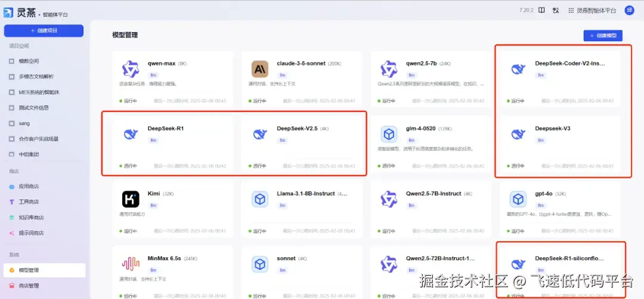Screen dimensions: 644x299
Task: Click the DeepSeek-Coder-V2-Ins model name
Action: pos(570,64)
